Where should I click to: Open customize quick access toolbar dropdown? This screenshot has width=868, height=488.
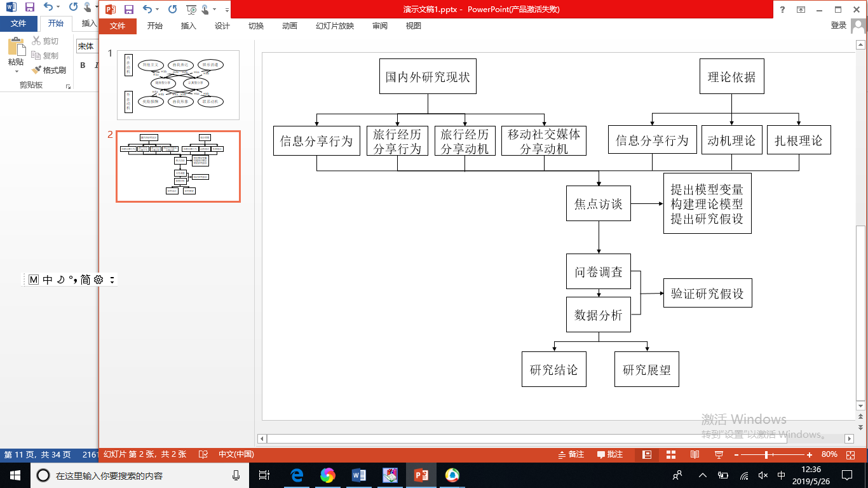click(227, 10)
